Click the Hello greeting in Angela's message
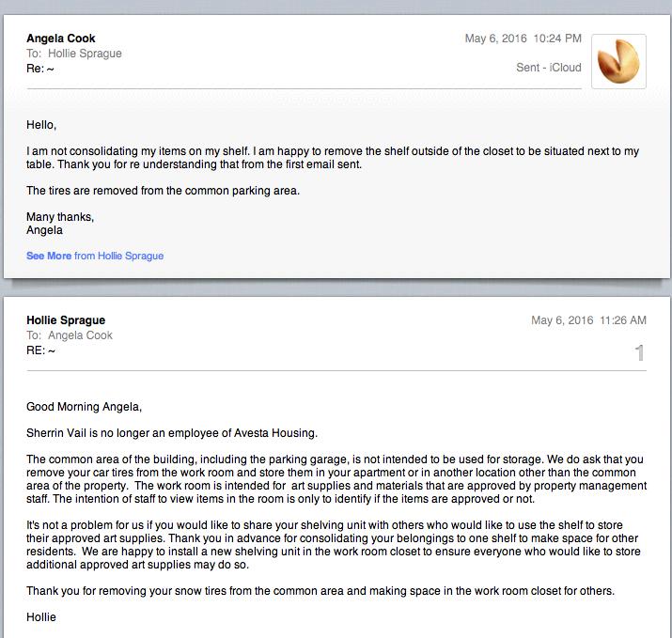Viewport: 672px width, 638px height. coord(41,125)
